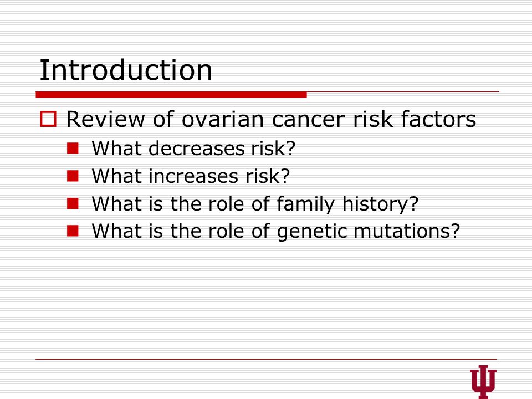Click the word 'history?' in the third sub-bullet

click(x=380, y=204)
